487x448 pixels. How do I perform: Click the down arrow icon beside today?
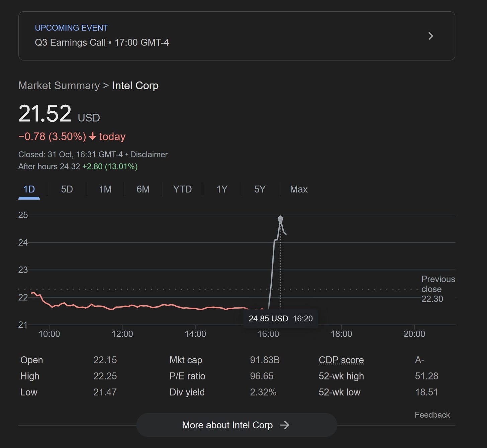[93, 136]
